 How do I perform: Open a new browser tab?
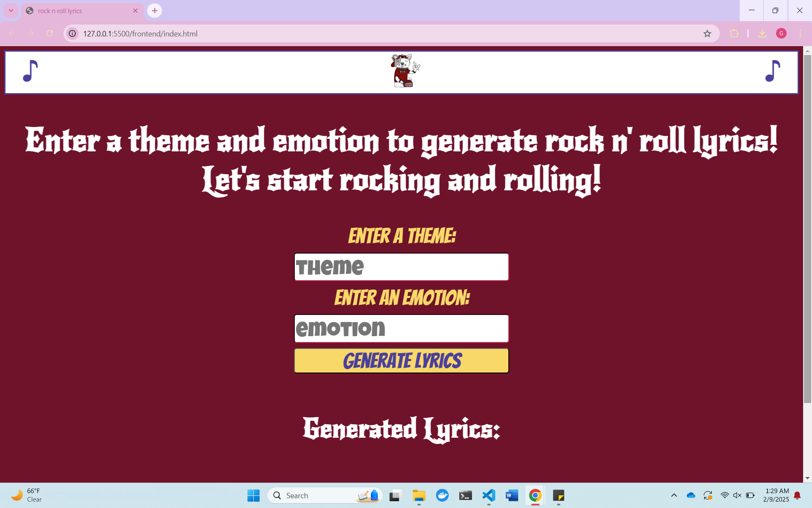(154, 11)
